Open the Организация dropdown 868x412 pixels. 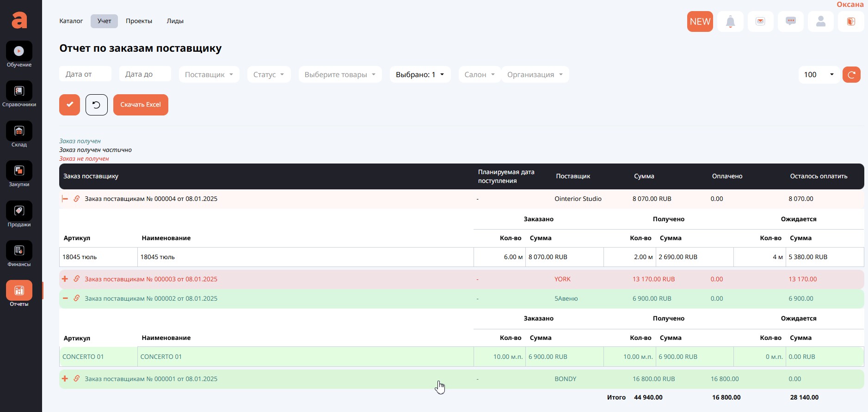(535, 74)
